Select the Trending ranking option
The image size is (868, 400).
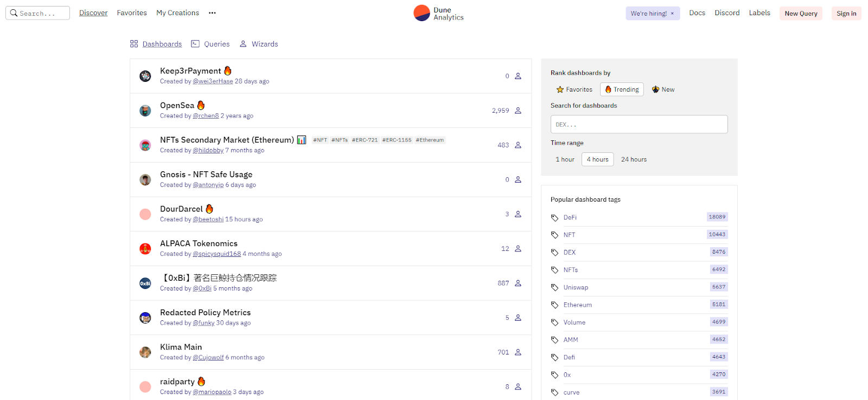click(x=622, y=89)
